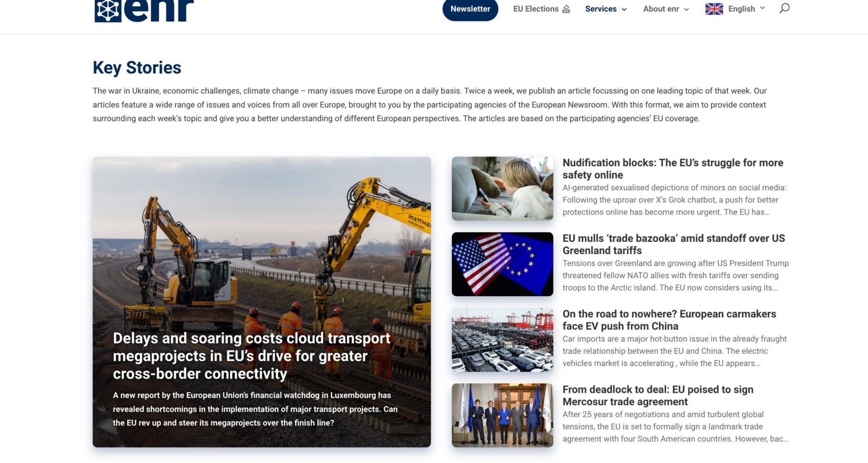Click the child with phone thumbnail
This screenshot has width=868, height=463.
coord(502,188)
